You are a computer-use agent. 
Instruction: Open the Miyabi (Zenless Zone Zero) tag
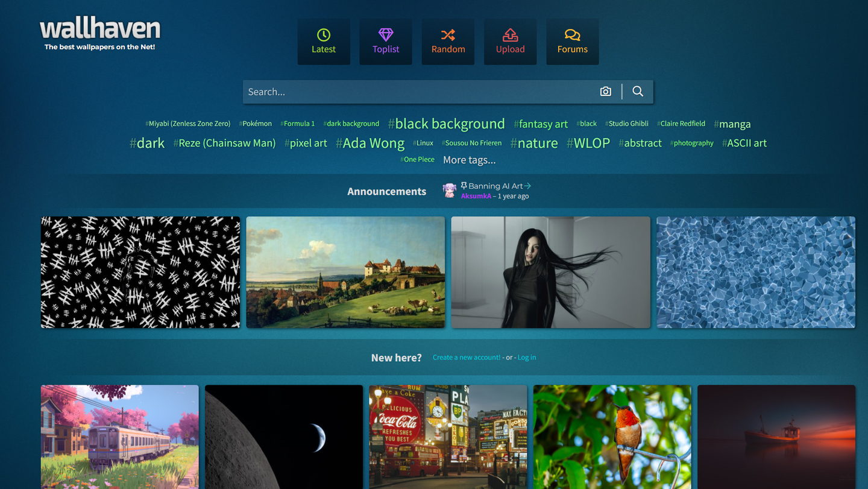tap(187, 124)
